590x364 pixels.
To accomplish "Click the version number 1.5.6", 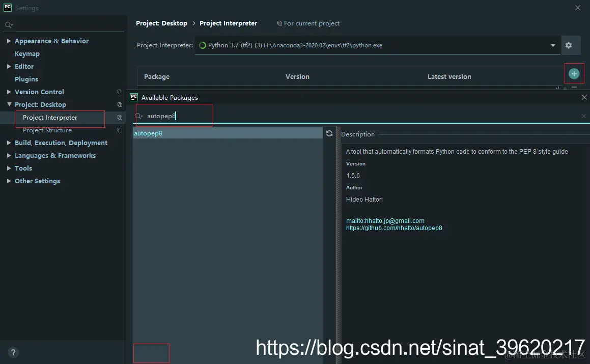I will click(353, 176).
